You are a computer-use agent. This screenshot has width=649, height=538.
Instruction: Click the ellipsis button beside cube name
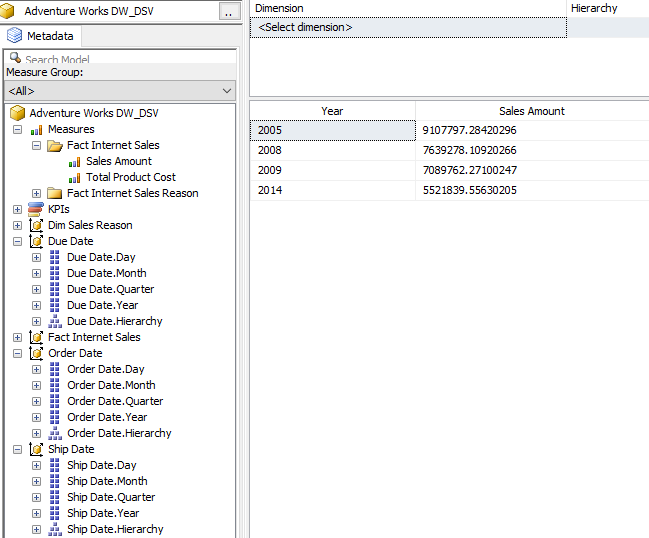tap(228, 12)
